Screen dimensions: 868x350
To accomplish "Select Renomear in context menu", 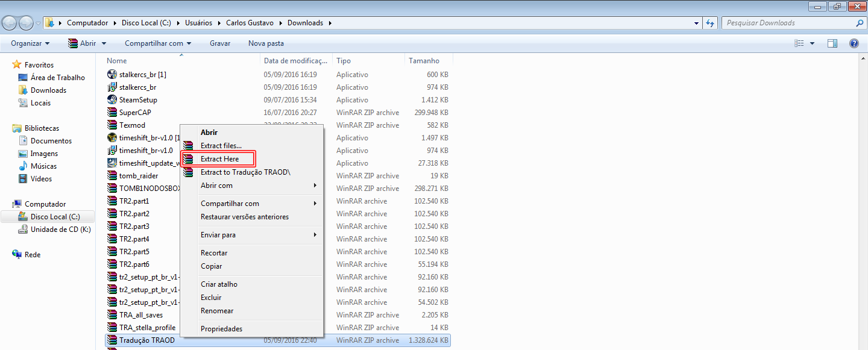I will click(x=217, y=311).
